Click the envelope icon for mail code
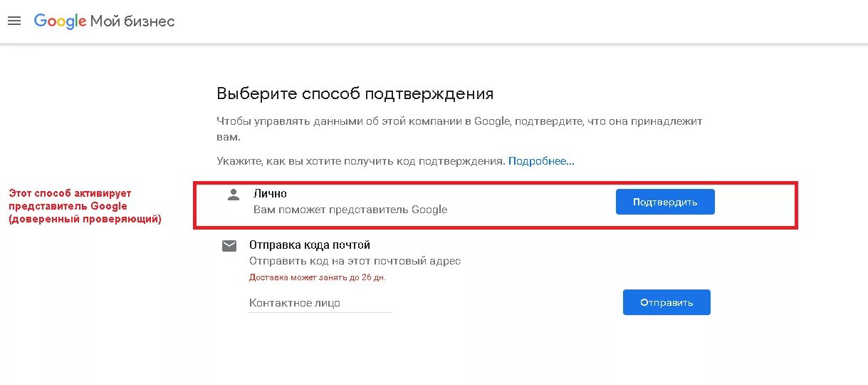 coord(229,246)
